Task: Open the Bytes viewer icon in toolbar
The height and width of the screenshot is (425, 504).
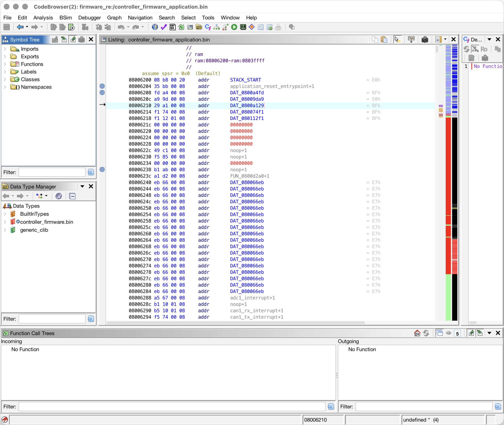Action: point(173,27)
